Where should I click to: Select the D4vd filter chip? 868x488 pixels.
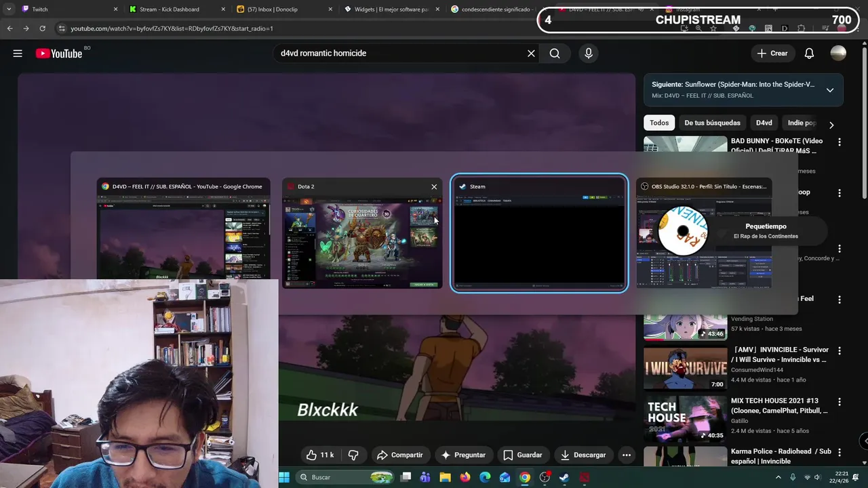(x=764, y=123)
